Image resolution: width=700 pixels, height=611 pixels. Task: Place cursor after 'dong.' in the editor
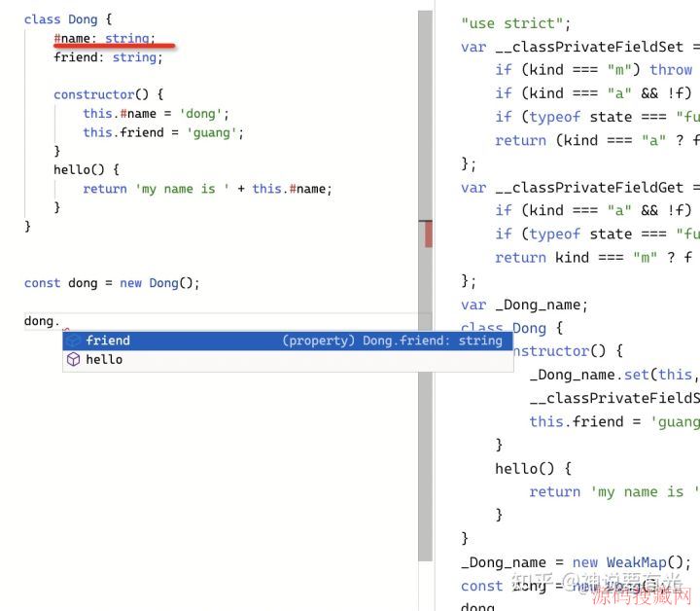60,321
